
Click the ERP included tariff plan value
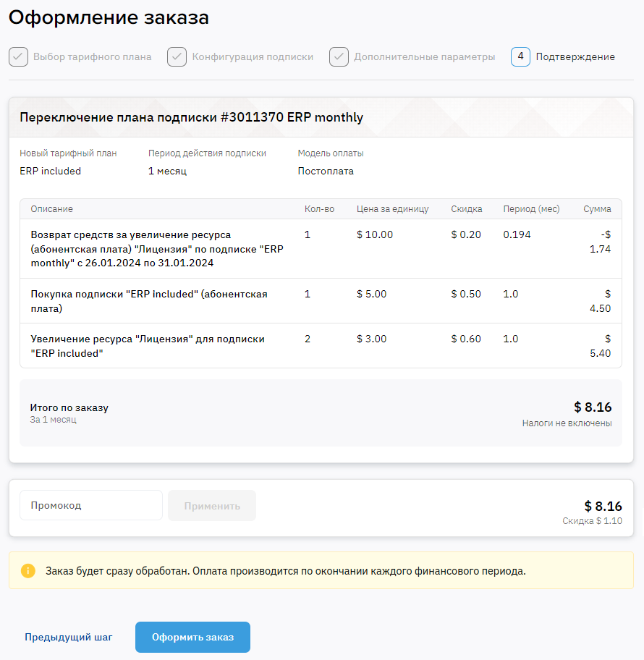coord(51,171)
